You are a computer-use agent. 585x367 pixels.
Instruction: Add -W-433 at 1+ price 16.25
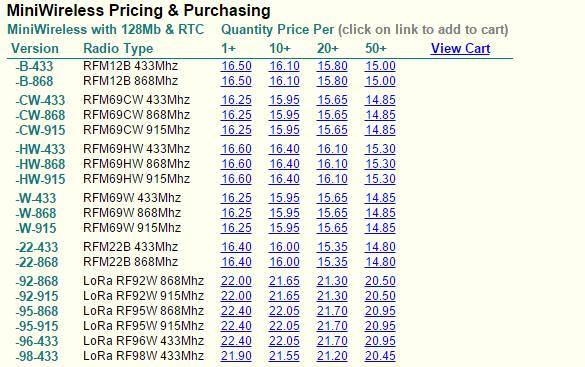tap(236, 198)
